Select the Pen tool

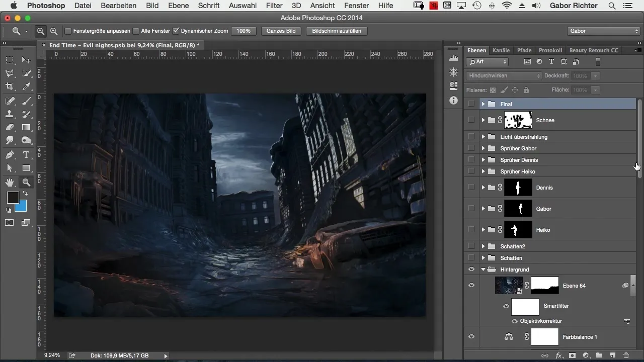click(x=10, y=155)
